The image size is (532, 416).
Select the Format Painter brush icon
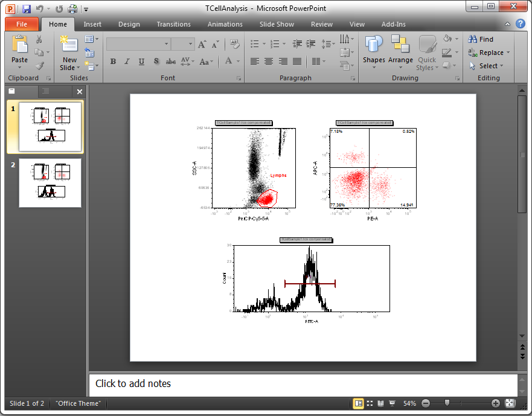click(39, 66)
